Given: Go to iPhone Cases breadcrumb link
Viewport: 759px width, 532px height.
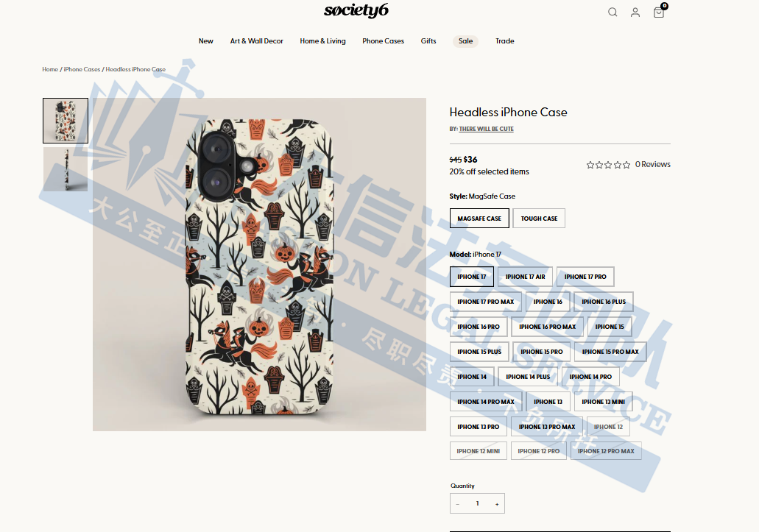Looking at the screenshot, I should tap(82, 70).
